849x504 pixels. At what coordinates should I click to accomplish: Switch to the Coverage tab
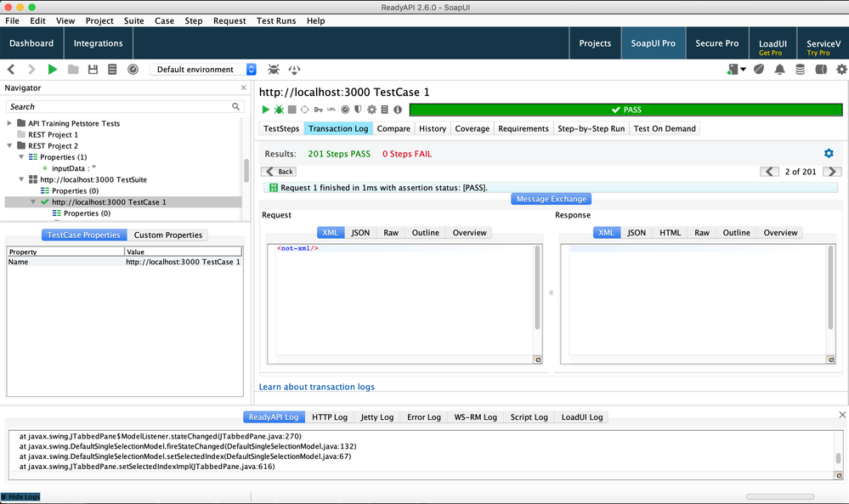point(472,129)
